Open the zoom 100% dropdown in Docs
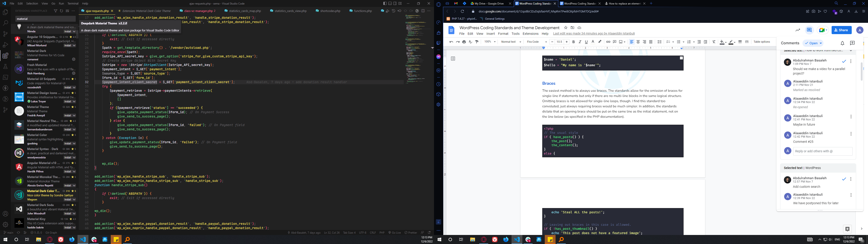Screen dimensions: 868x244 pyautogui.click(x=490, y=42)
